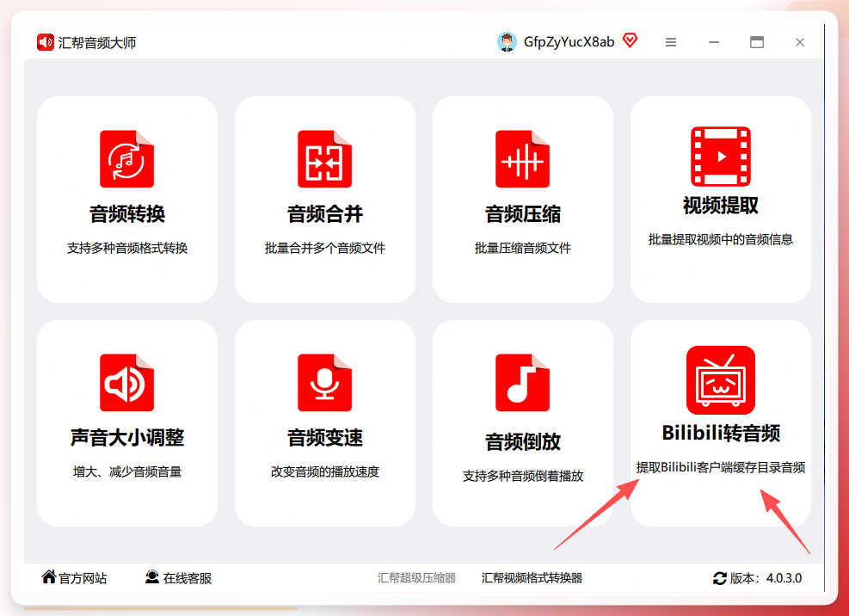Open the Bilibili转音频 TV icon
Image resolution: width=849 pixels, height=616 pixels.
[x=721, y=380]
